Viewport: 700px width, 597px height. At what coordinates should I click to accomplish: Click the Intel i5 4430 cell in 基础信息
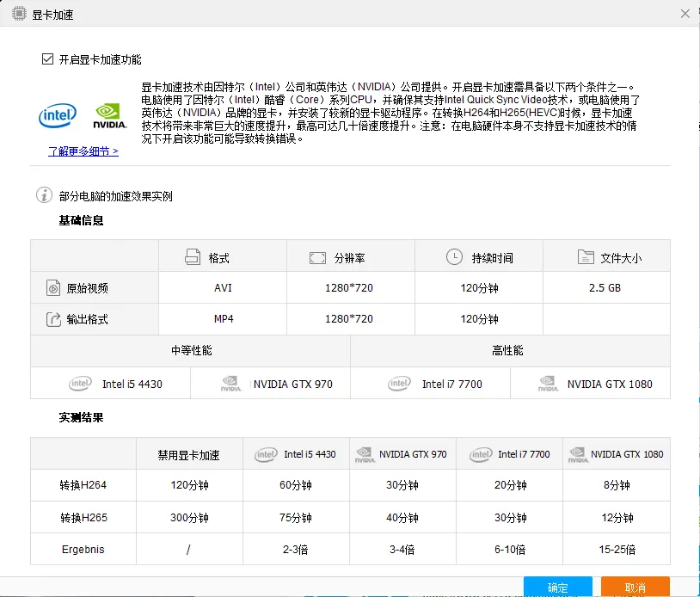(111, 383)
